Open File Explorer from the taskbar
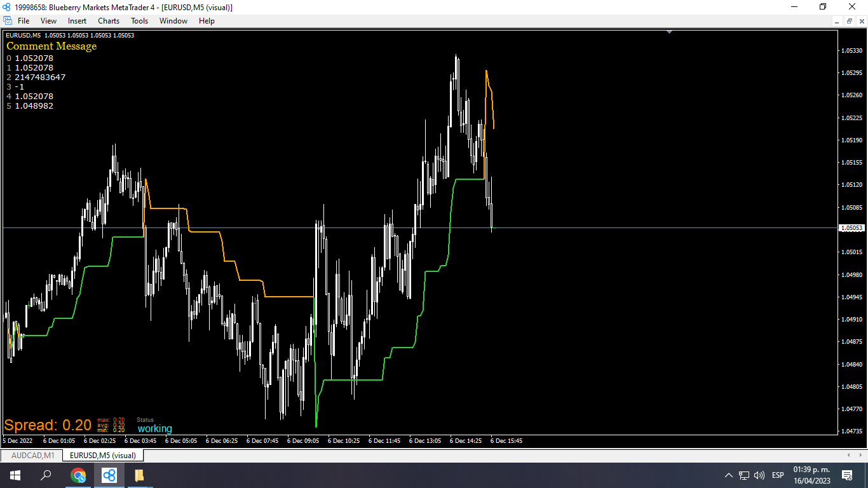 click(140, 475)
